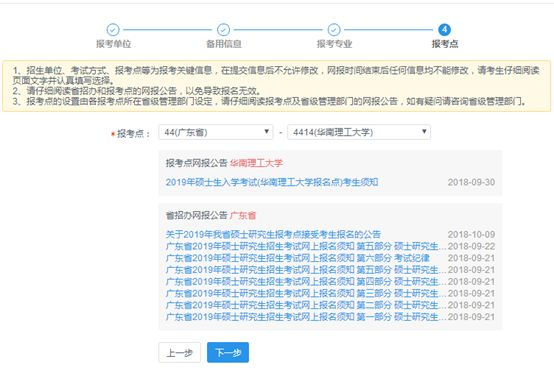This screenshot has width=554, height=373.
Task: Open the 第一部分 硕士研究生 notice link
Action: pos(306,317)
